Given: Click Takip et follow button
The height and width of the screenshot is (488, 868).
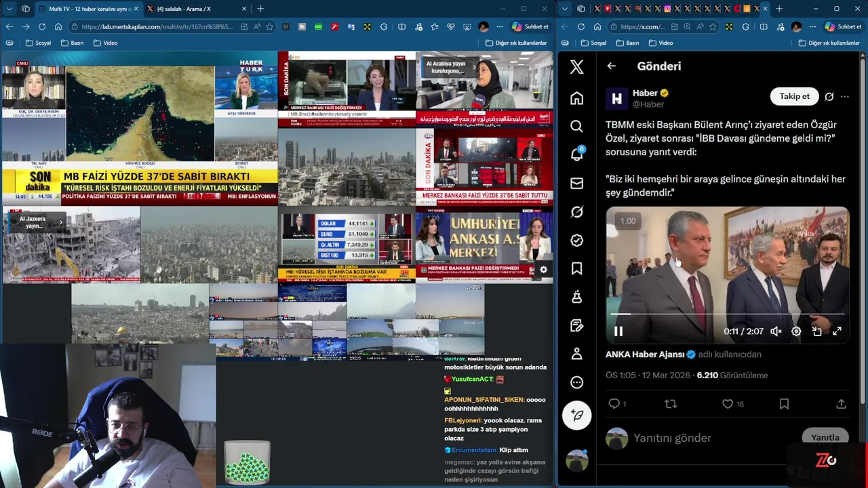Looking at the screenshot, I should pyautogui.click(x=794, y=96).
